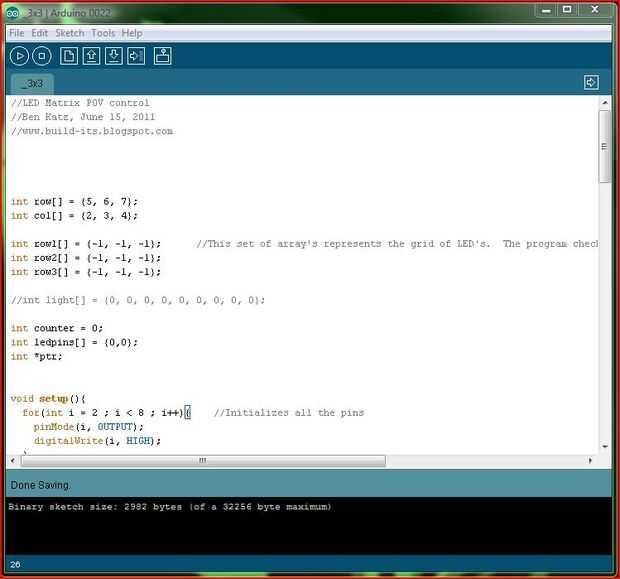Open the Sketch menu
The image size is (620, 579).
70,33
